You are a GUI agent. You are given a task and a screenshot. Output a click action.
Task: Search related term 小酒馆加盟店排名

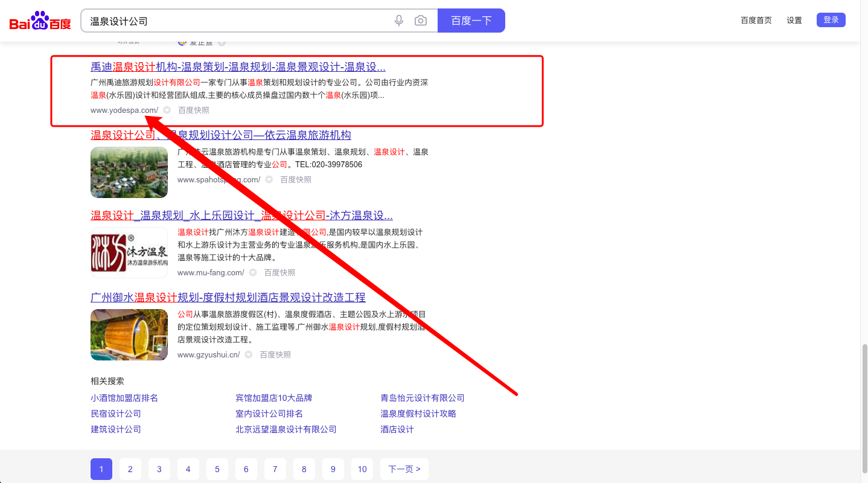(124, 398)
